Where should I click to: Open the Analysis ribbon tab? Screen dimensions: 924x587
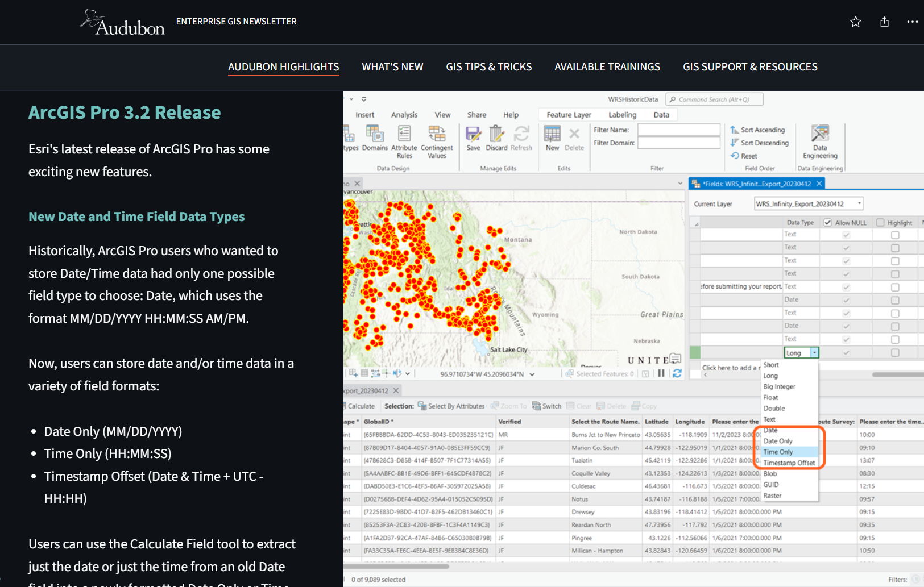tap(404, 115)
